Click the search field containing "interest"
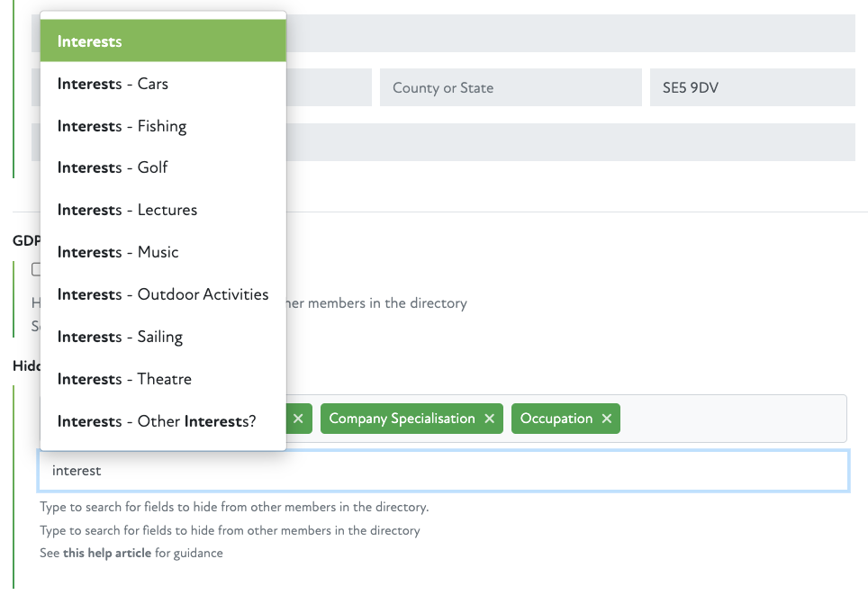 coord(443,471)
